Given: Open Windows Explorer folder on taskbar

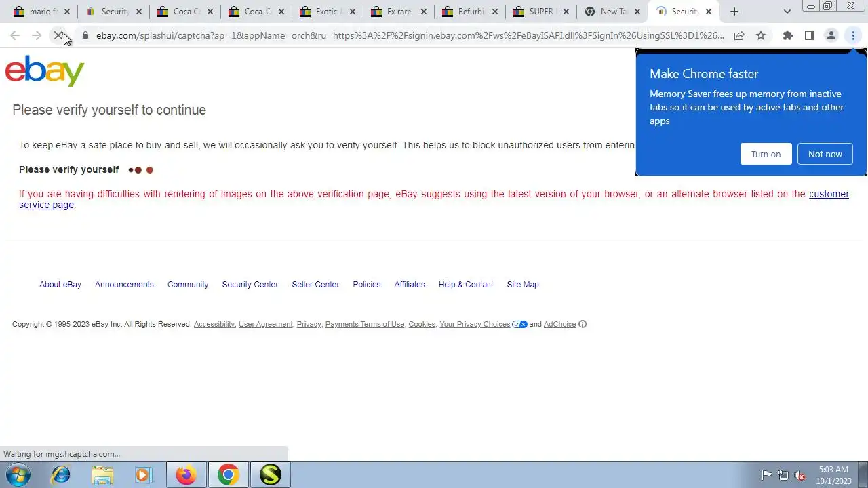Looking at the screenshot, I should click(102, 475).
